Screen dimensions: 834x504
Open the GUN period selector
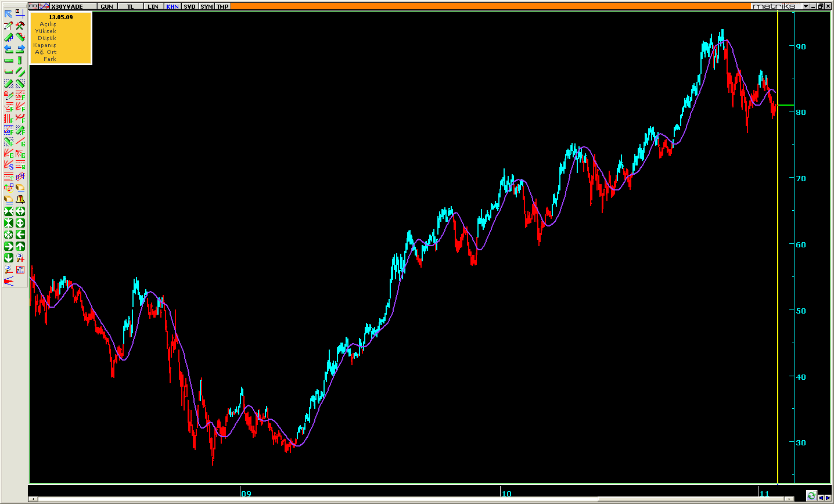107,6
